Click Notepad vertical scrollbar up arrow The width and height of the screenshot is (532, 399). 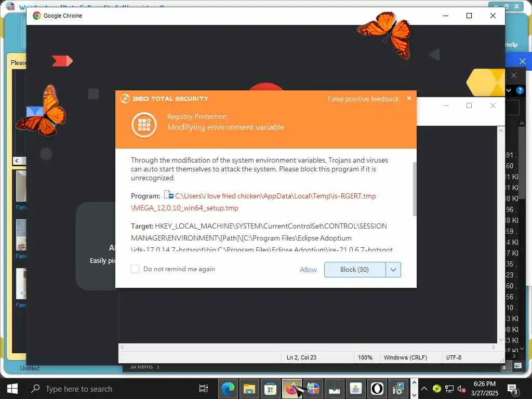(x=501, y=130)
